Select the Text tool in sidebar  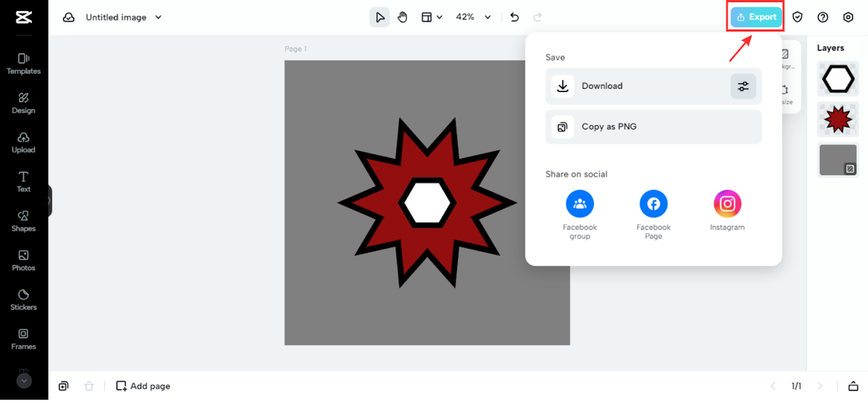pos(24,182)
